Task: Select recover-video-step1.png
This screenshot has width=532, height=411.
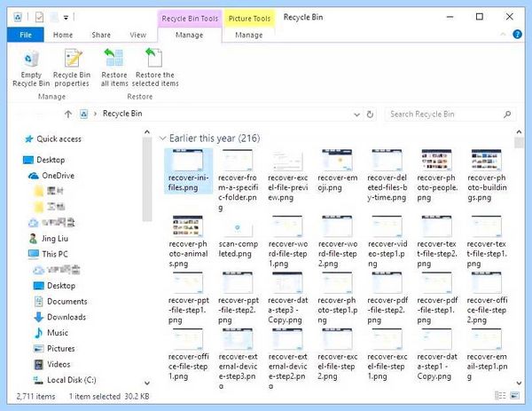Action: click(387, 241)
